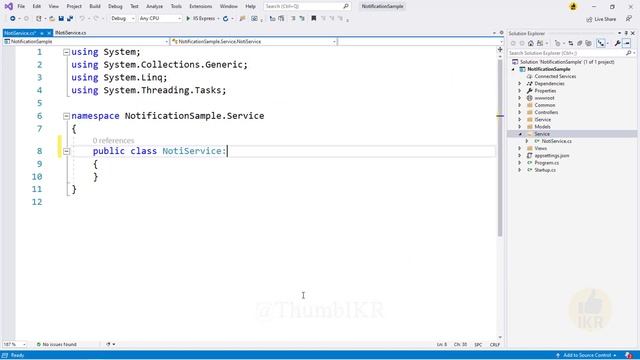Click the Collapse All icon in Solution Explorer

coord(580,43)
